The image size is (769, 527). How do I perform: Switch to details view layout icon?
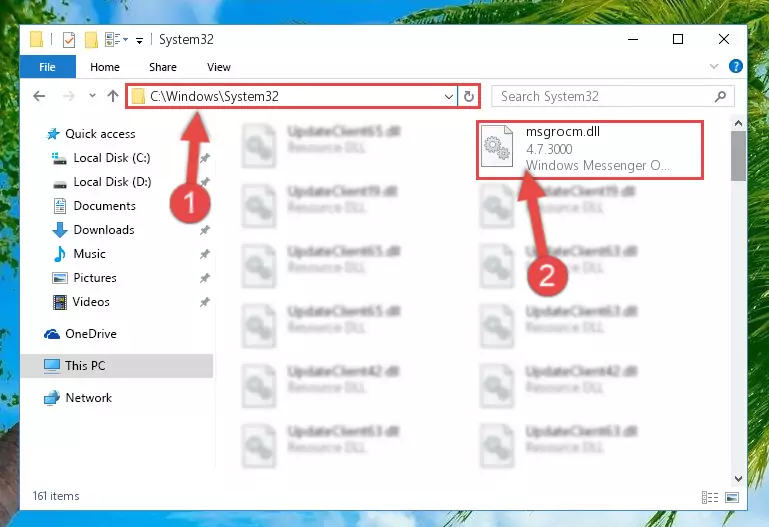tap(710, 498)
